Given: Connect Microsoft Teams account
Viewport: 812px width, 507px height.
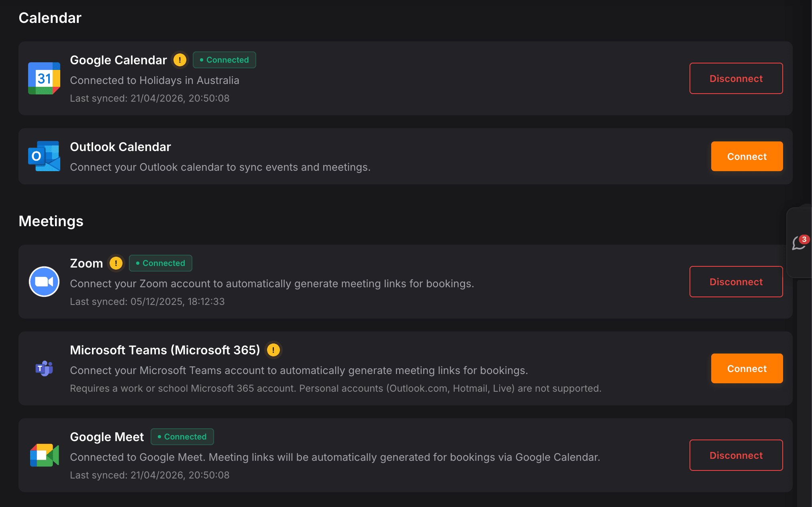Looking at the screenshot, I should coord(747,368).
